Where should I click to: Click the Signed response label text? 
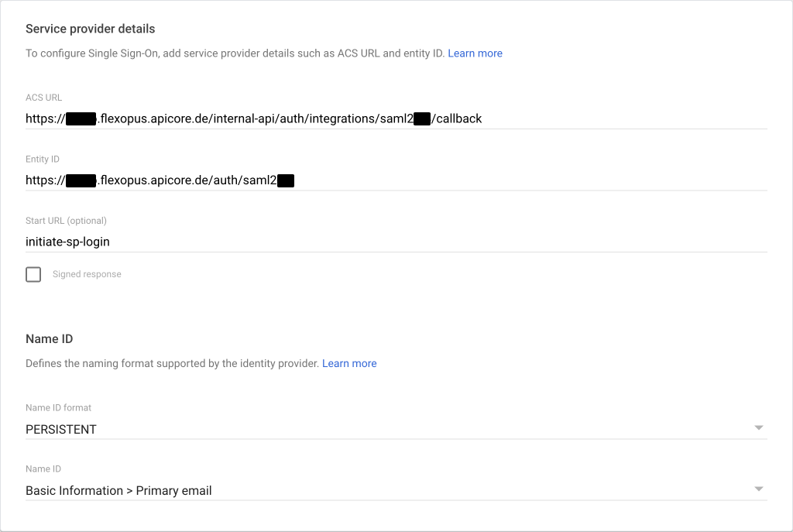pyautogui.click(x=87, y=274)
